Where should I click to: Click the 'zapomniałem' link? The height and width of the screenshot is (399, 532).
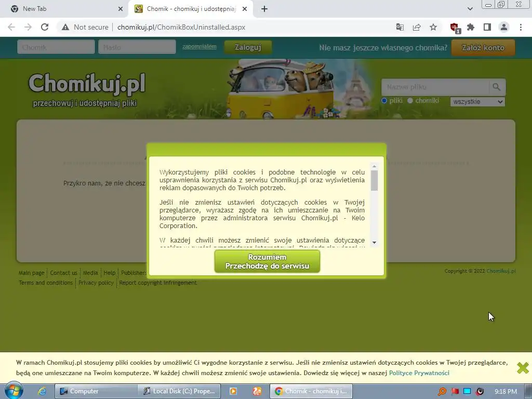[199, 46]
